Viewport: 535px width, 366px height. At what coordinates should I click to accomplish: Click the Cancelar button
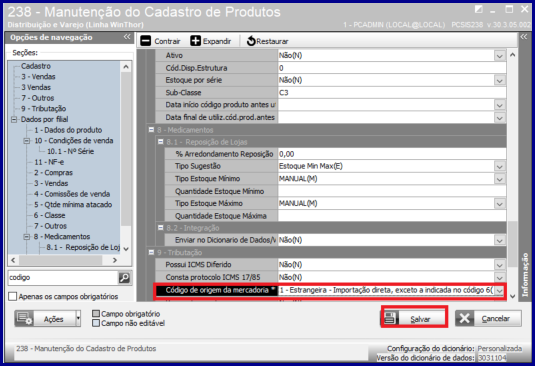click(488, 319)
